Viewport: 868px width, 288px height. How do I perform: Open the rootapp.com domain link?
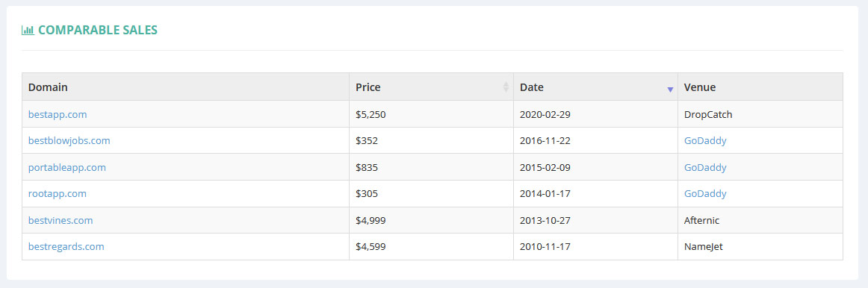[x=58, y=193]
